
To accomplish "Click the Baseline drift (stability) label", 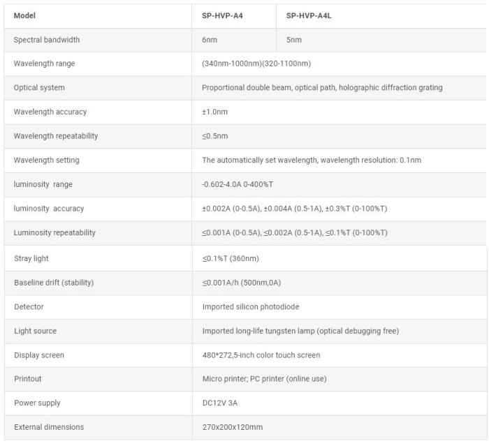I will pyautogui.click(x=54, y=283).
